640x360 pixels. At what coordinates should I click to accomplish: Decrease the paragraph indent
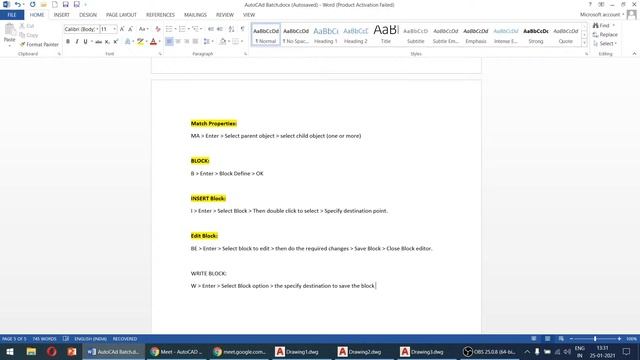[x=211, y=29]
